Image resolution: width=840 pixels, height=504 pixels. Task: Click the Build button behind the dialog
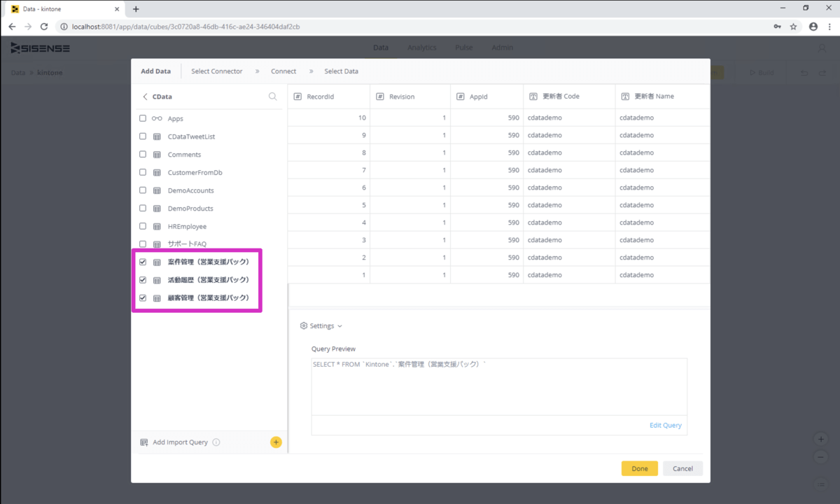point(761,73)
